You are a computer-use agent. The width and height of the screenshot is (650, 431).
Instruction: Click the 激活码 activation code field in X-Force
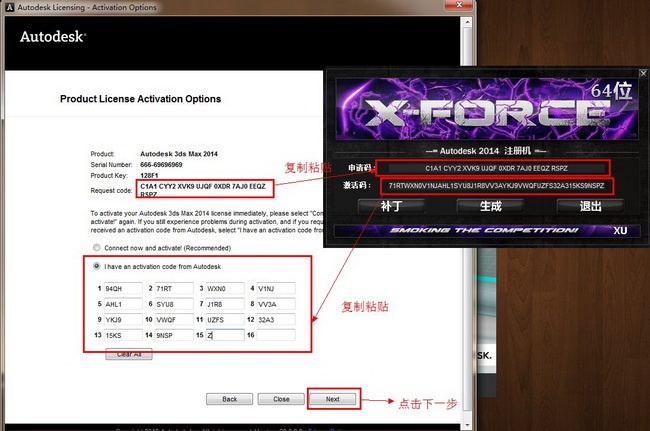(497, 186)
